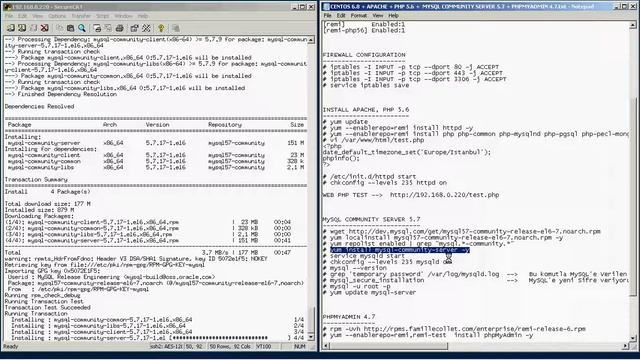This screenshot has height=360, width=640.
Task: Click the Connect icon in SecureCRT toolbar
Action: (11, 28)
